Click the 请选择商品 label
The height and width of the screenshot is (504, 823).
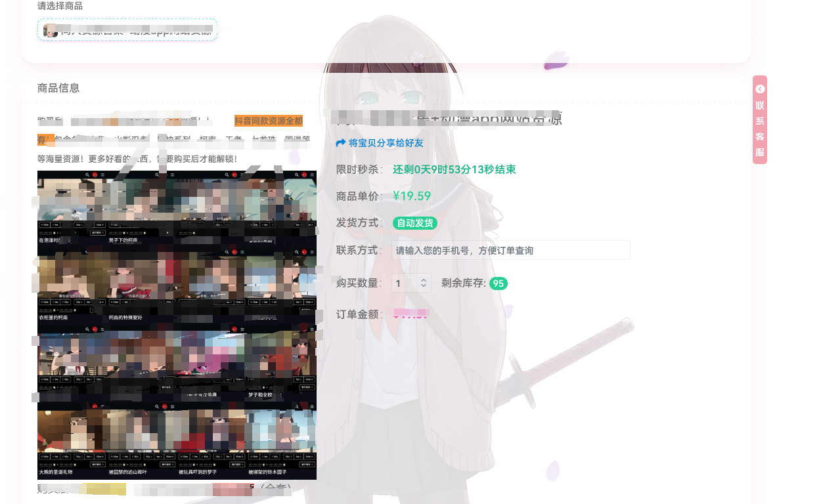[x=60, y=6]
